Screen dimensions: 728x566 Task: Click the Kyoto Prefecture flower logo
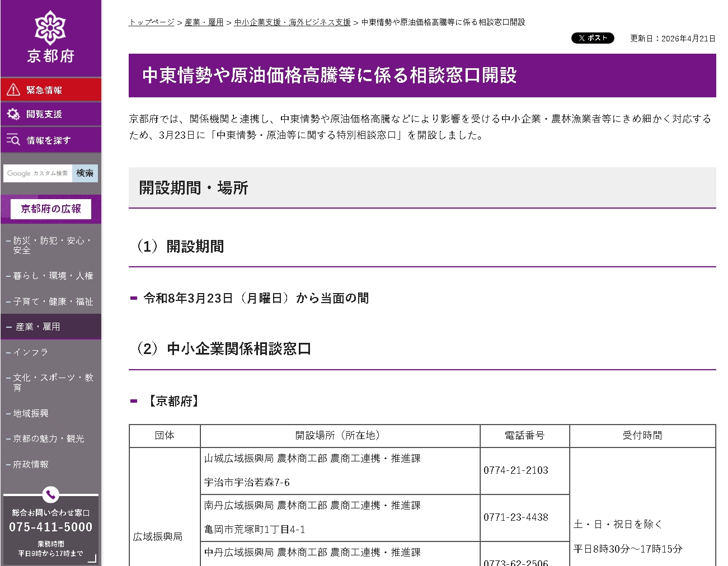pyautogui.click(x=50, y=27)
